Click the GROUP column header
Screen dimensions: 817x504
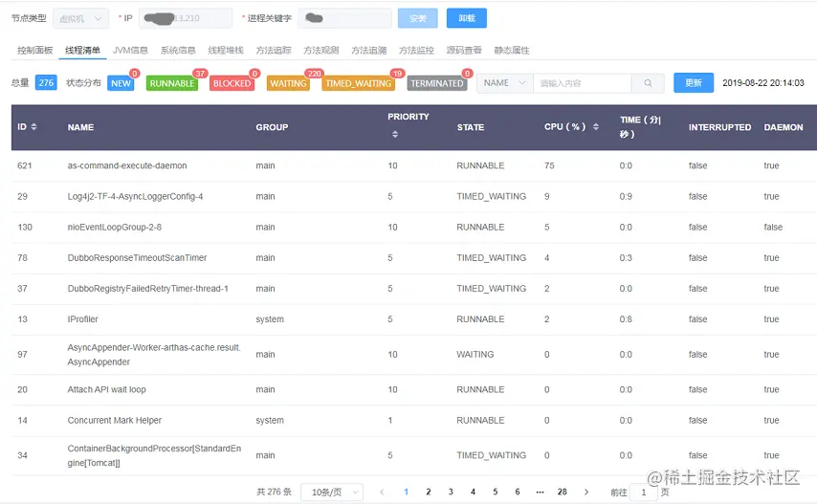[x=272, y=127]
